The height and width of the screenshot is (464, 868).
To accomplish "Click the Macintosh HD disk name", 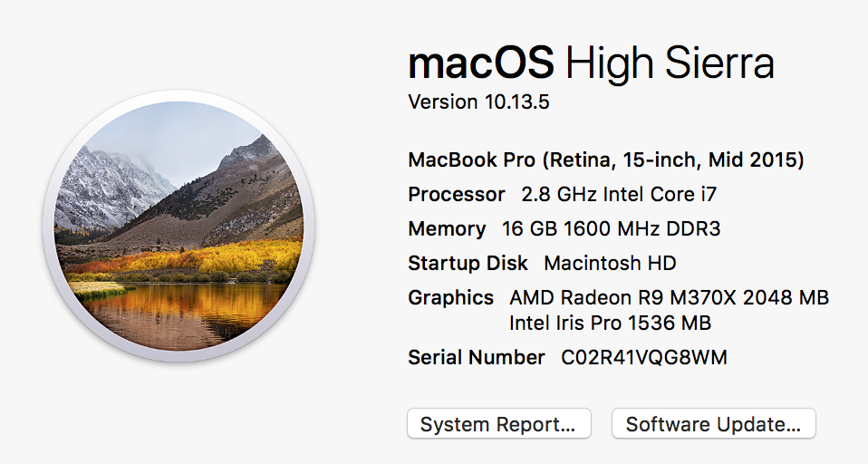I will tap(610, 264).
